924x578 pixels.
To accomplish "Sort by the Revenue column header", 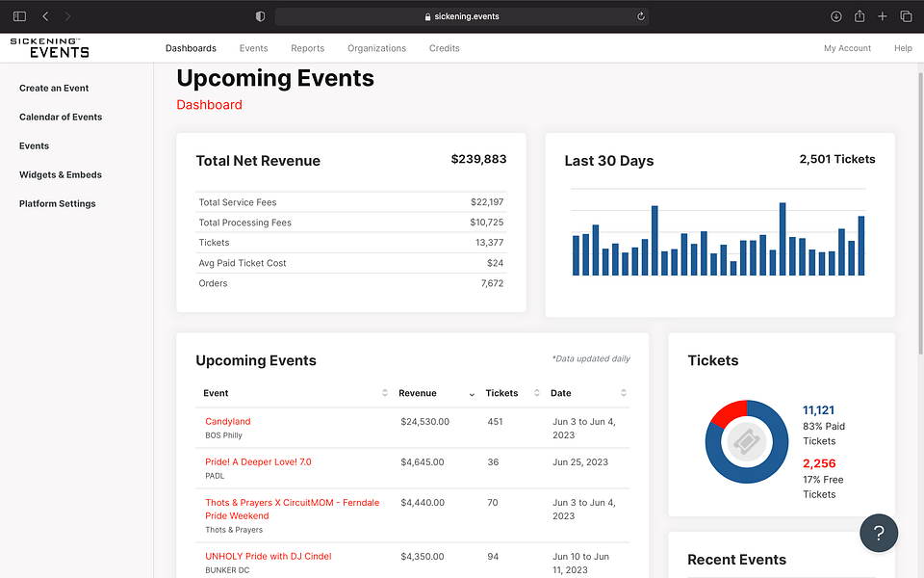I will point(437,393).
